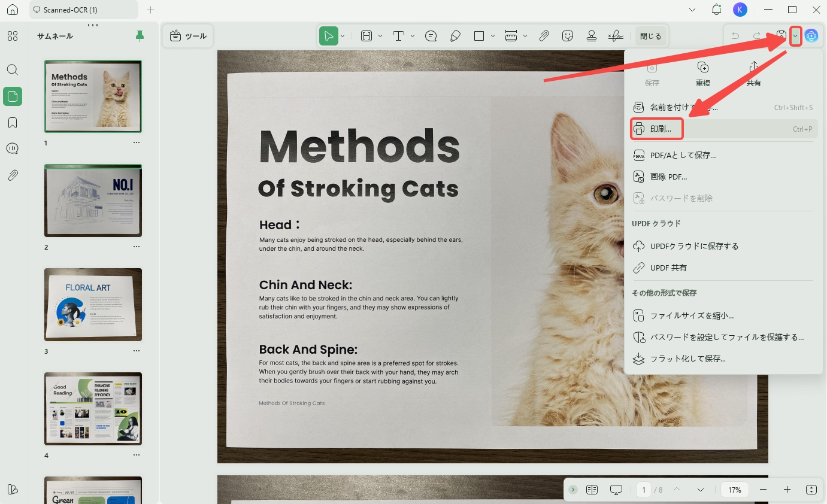Screen dimensions: 827x504
Task: Click the ツール button
Action: pyautogui.click(x=188, y=36)
